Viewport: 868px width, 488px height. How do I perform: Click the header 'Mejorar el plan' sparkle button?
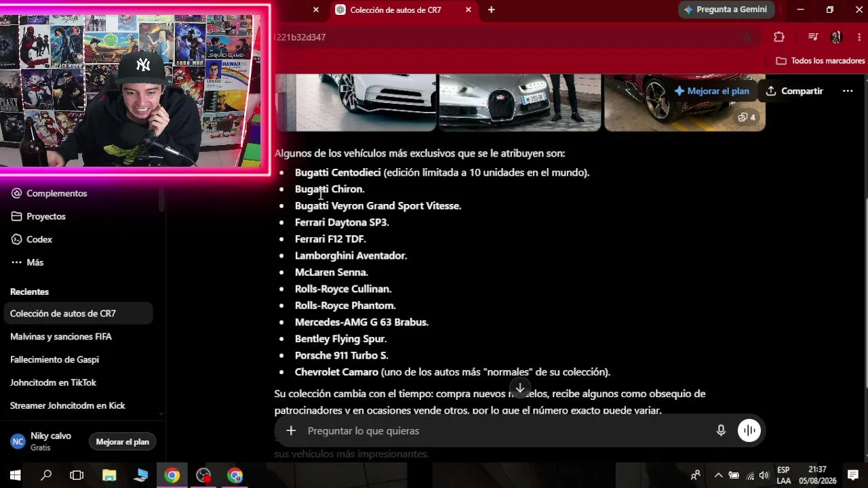click(x=712, y=91)
